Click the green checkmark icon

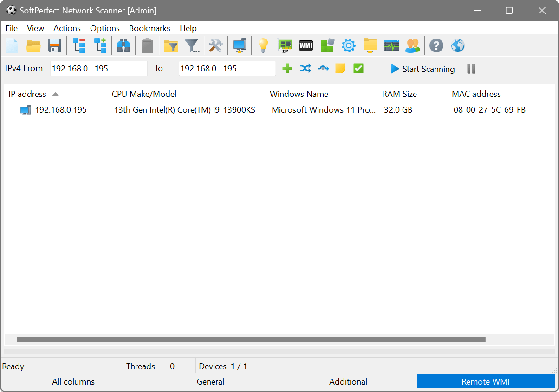[x=358, y=69]
